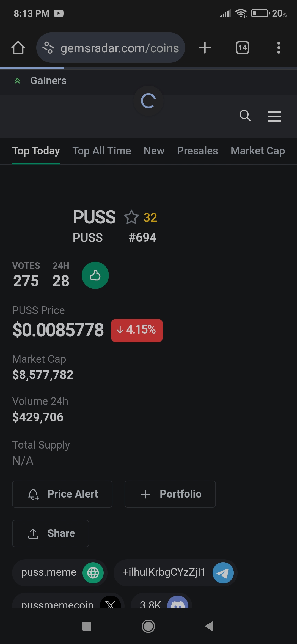Toggle the PUSS favorite star

click(x=131, y=217)
